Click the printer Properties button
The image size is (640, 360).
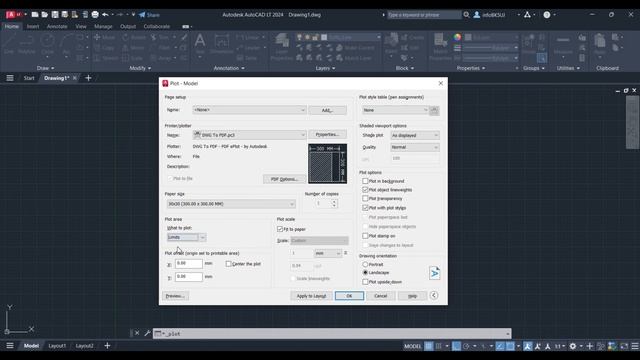tap(327, 134)
